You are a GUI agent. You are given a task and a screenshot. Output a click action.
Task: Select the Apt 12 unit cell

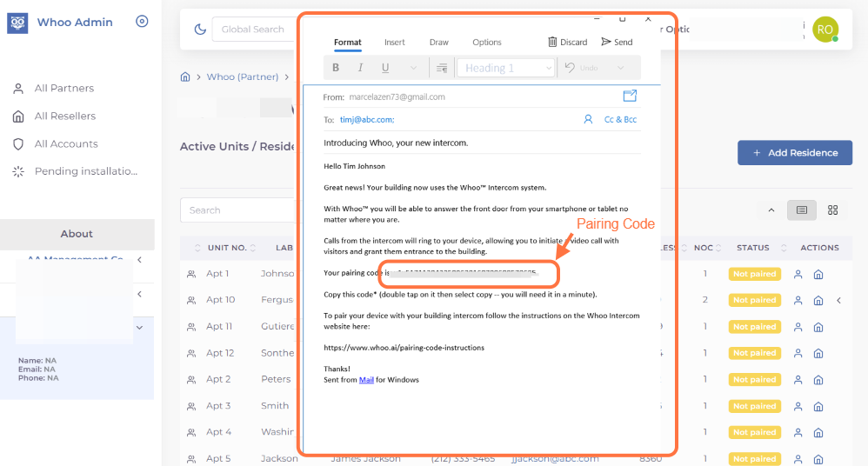(x=220, y=353)
